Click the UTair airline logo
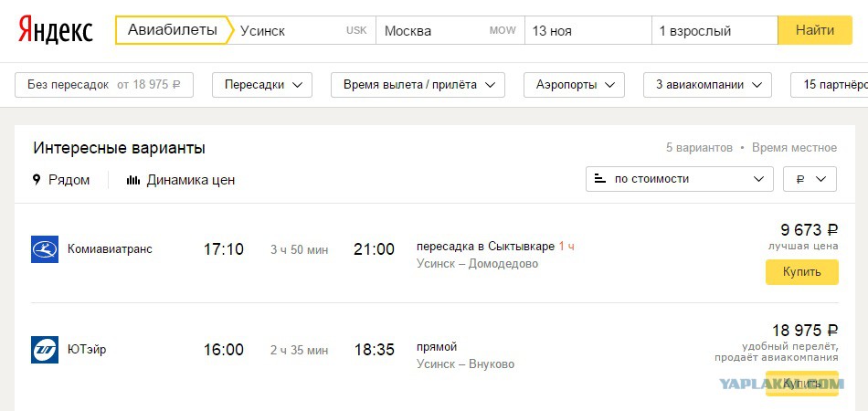Image resolution: width=868 pixels, height=411 pixels. point(45,350)
